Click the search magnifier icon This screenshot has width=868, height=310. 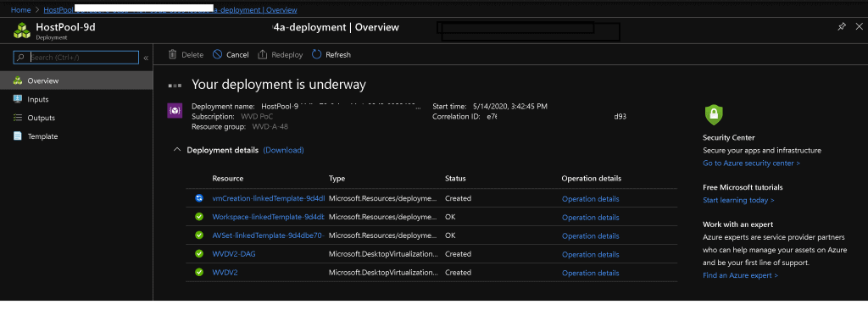[21, 57]
